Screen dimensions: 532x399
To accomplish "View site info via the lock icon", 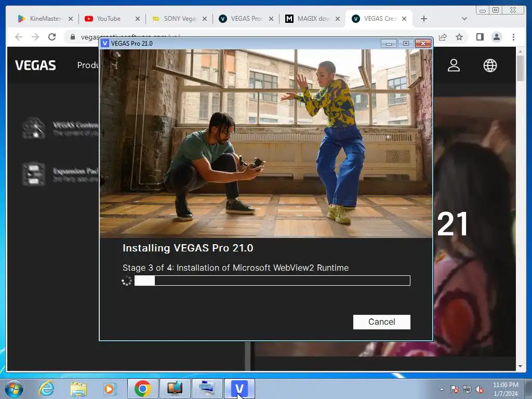I will coord(73,37).
